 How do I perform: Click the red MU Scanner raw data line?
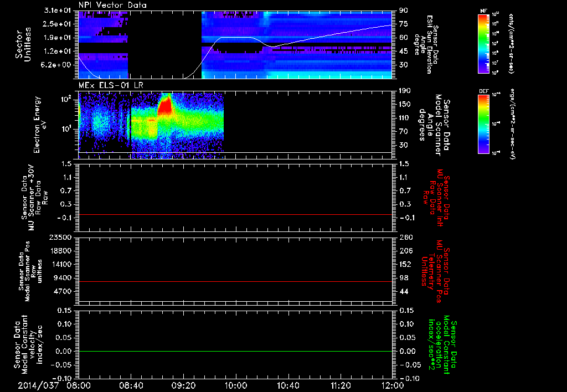tap(235, 214)
